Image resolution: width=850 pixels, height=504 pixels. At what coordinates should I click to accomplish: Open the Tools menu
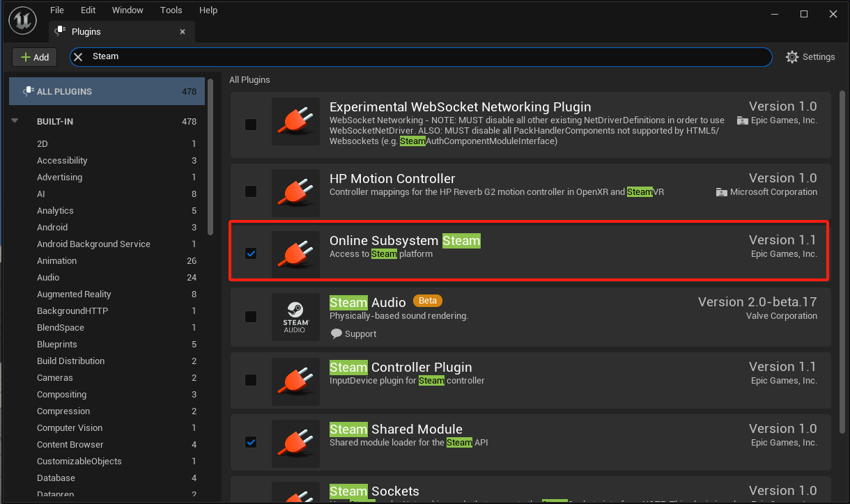tap(171, 10)
